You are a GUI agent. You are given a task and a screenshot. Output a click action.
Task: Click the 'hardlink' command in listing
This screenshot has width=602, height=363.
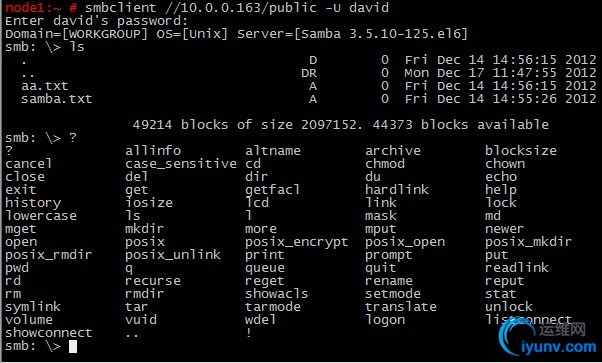[397, 189]
